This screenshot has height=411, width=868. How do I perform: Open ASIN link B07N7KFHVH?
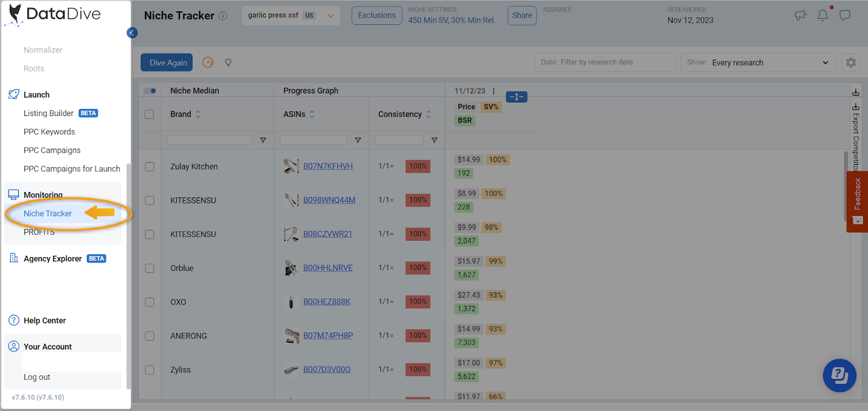(328, 166)
